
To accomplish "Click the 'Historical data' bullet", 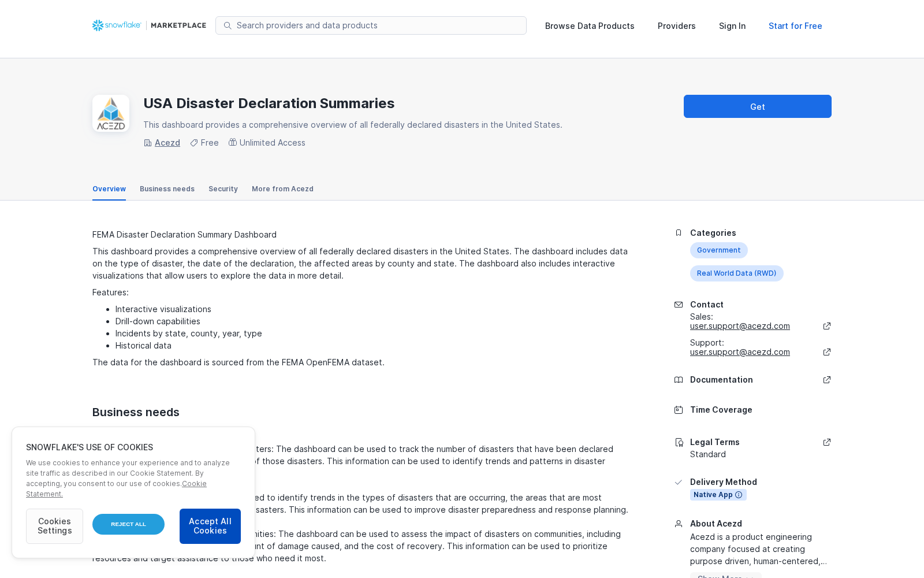I will 143,346.
